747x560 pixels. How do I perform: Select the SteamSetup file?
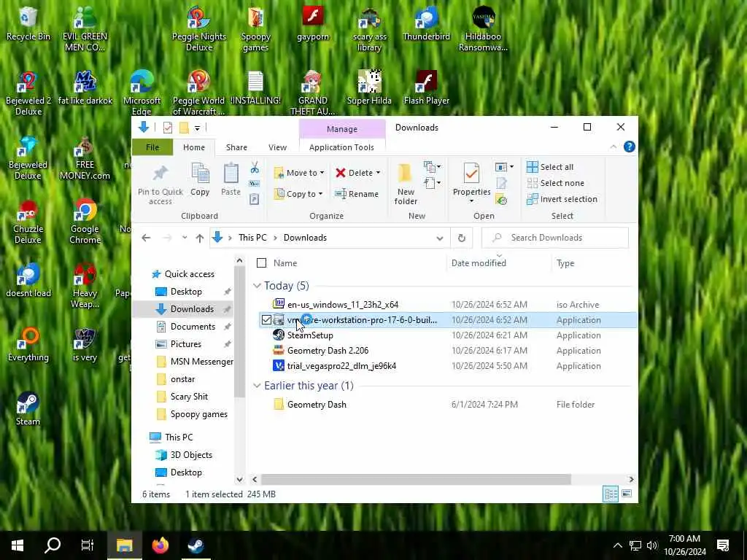coord(309,335)
